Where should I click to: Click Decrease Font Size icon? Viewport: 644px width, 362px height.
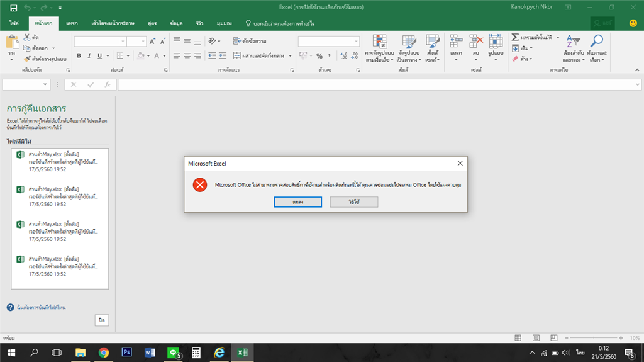point(163,42)
